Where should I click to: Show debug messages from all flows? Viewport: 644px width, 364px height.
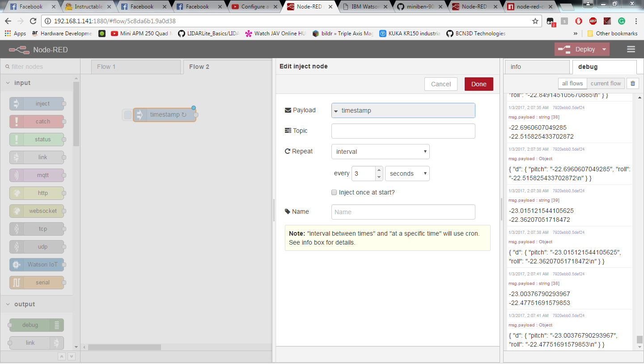[572, 84]
